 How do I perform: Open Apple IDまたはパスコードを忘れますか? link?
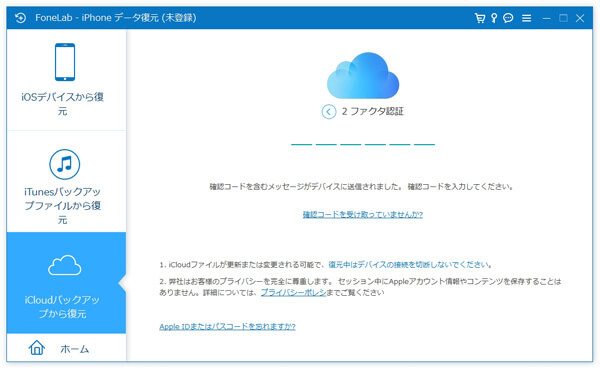pos(227,327)
